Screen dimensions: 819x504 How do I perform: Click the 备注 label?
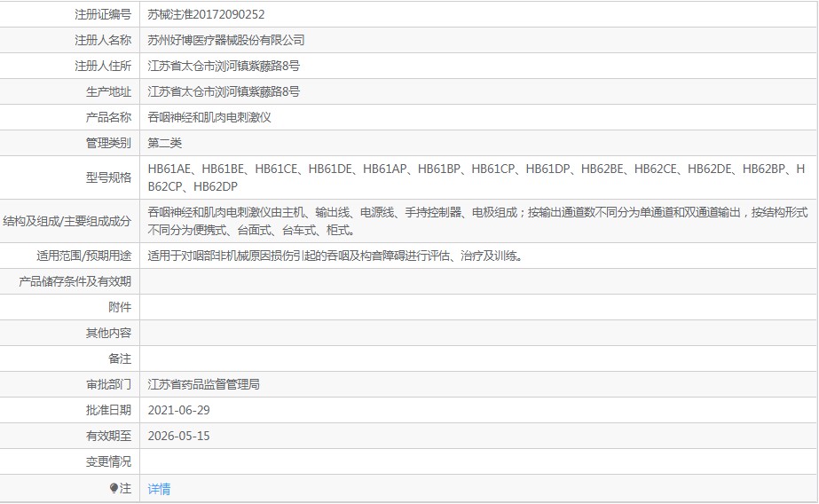pos(120,358)
